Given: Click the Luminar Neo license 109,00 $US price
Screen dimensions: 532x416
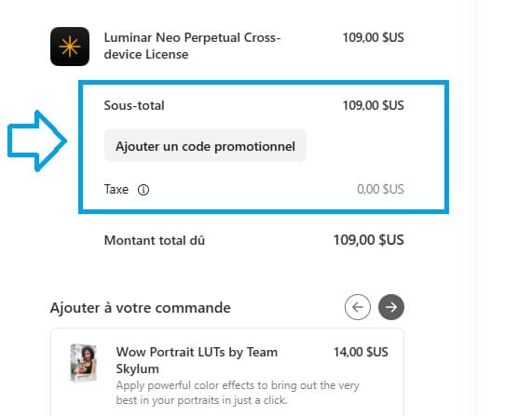Looking at the screenshot, I should [374, 37].
